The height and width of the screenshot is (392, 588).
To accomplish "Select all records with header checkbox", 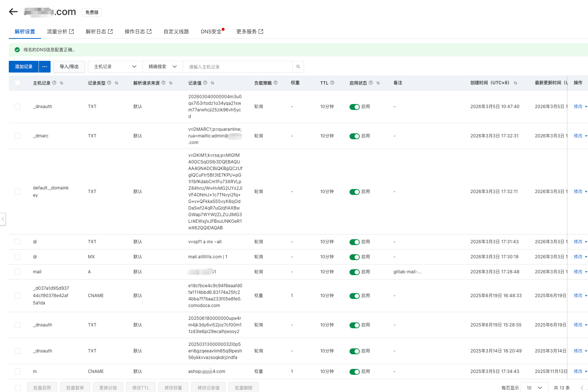I will [18, 83].
